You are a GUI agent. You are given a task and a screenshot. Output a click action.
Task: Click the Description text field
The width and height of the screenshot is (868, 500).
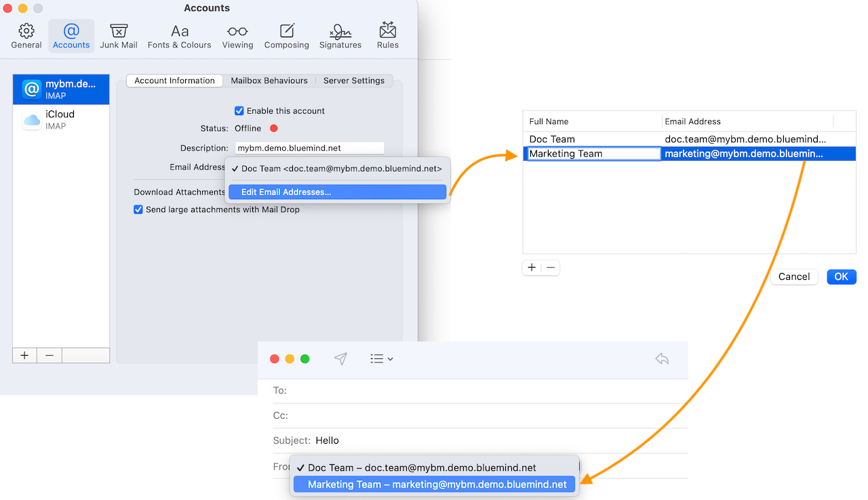click(309, 148)
